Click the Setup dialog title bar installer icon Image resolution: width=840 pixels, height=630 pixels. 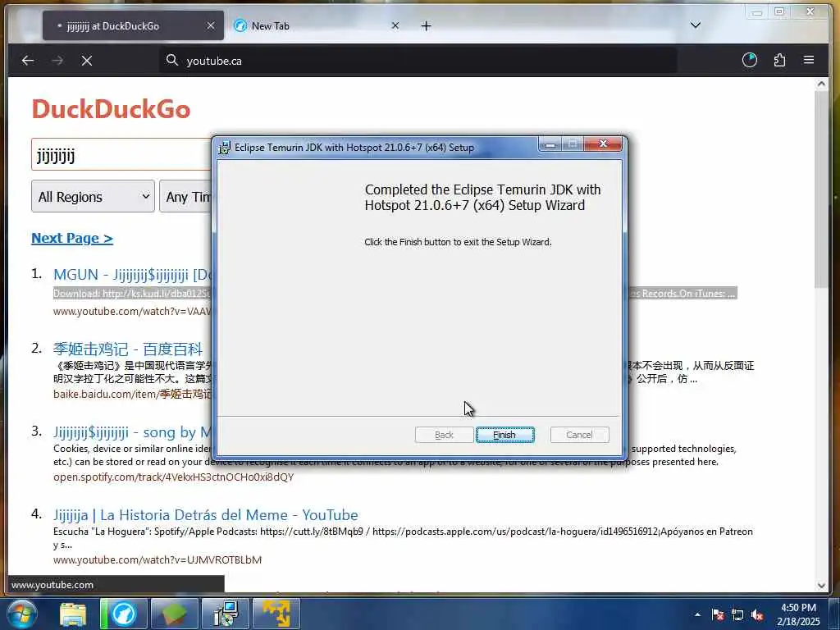pos(225,148)
